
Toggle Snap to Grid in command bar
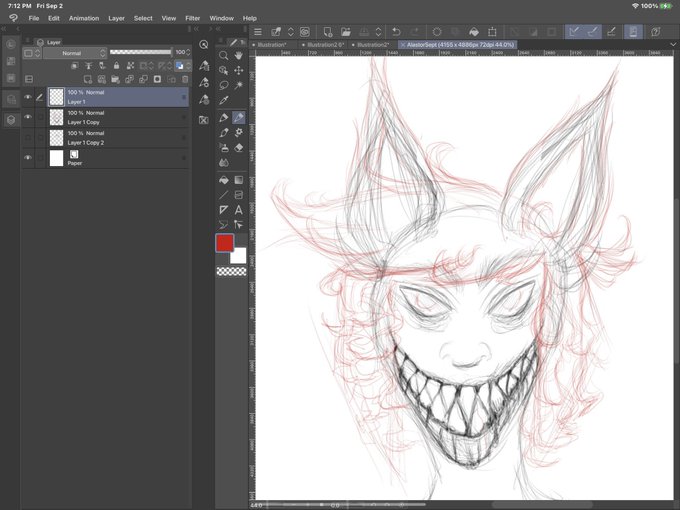click(x=611, y=32)
